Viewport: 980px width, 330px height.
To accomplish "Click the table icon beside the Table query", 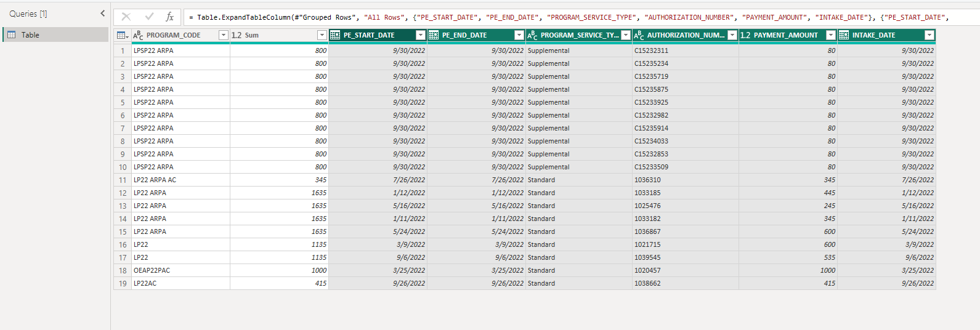I will [x=12, y=35].
